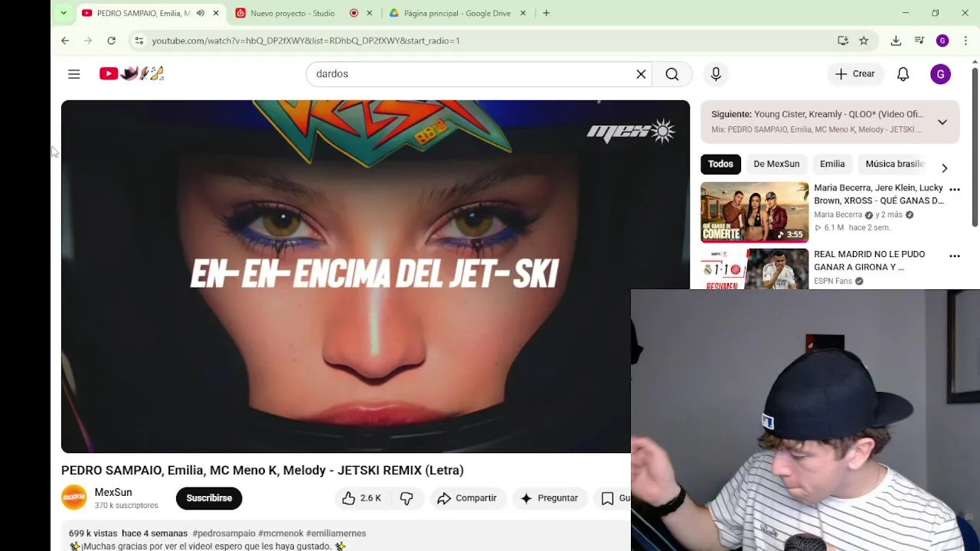Show more filter chips with right arrow

(944, 168)
